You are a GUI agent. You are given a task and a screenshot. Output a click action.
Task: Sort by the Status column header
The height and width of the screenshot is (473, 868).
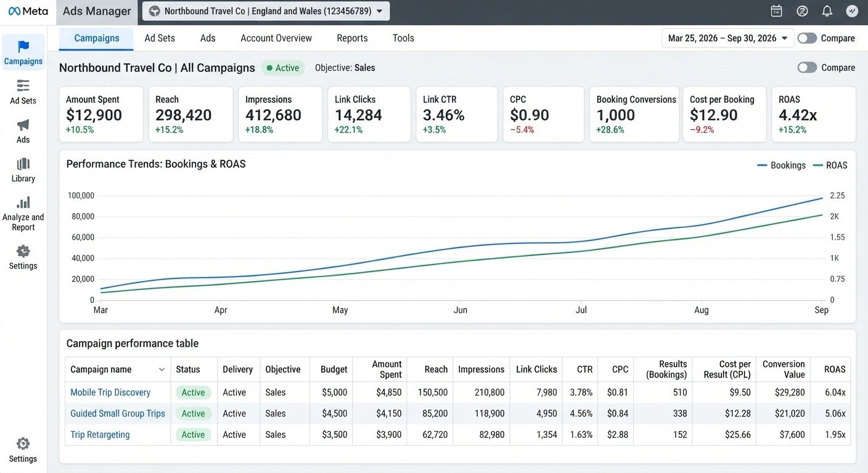188,370
